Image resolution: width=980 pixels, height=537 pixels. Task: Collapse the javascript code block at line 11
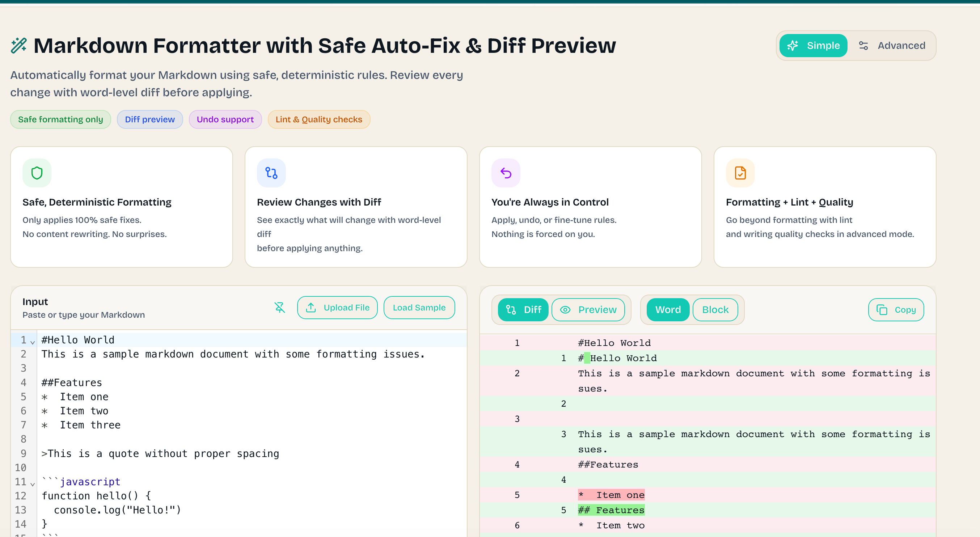[x=32, y=484]
